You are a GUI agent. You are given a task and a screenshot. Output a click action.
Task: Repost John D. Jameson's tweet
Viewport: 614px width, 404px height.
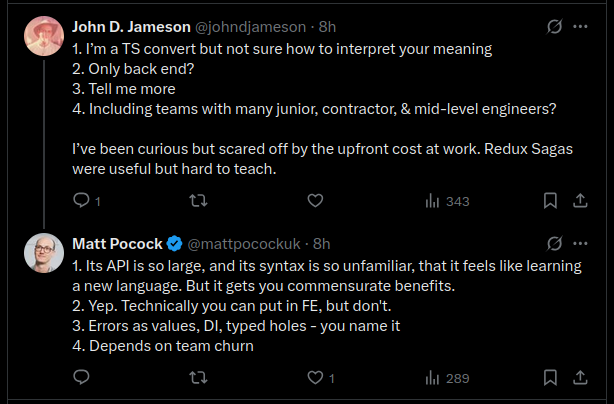(198, 201)
